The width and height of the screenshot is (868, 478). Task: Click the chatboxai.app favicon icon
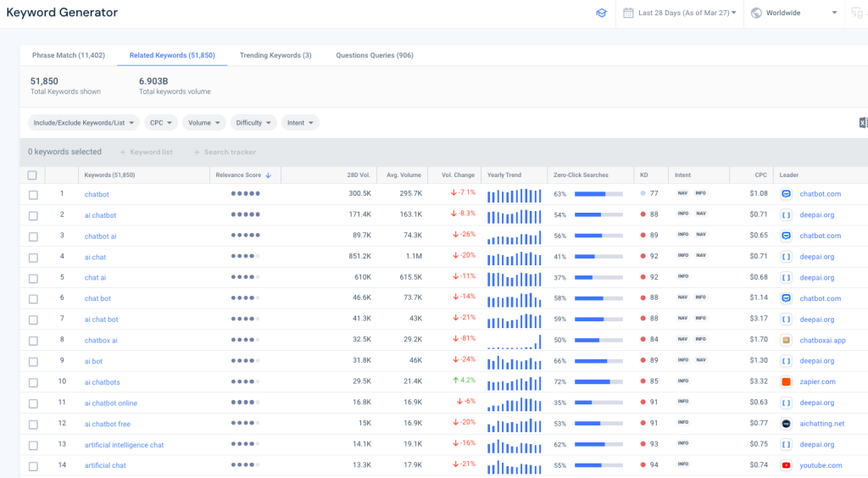786,340
